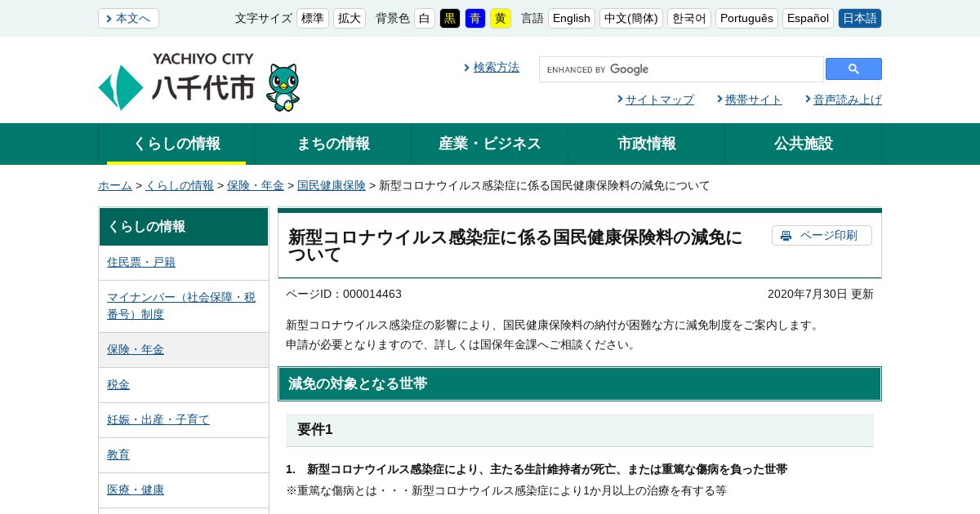Open 住民票・戸籍 in sidebar
980x514 pixels.
tap(141, 262)
